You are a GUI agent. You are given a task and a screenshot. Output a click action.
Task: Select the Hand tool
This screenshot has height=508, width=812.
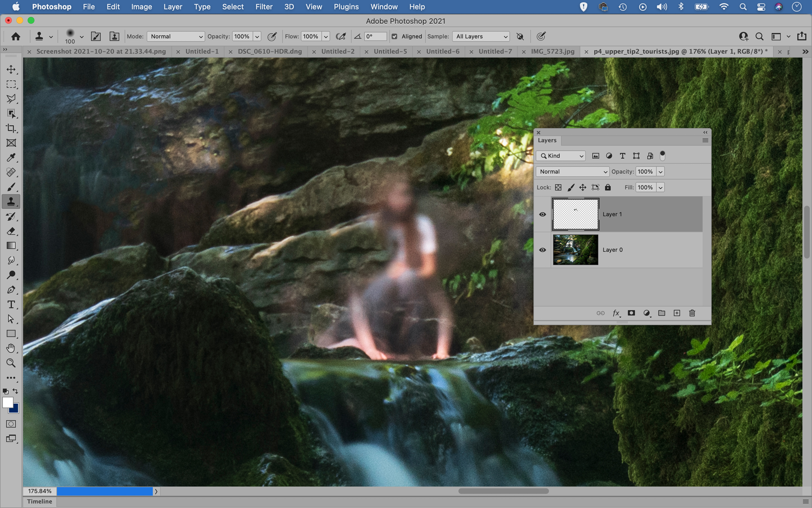point(11,349)
